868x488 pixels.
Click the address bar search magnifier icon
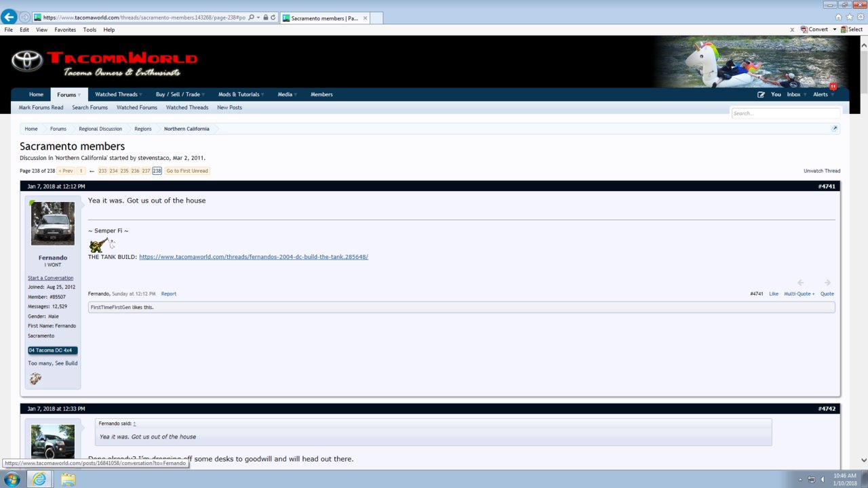coord(252,17)
